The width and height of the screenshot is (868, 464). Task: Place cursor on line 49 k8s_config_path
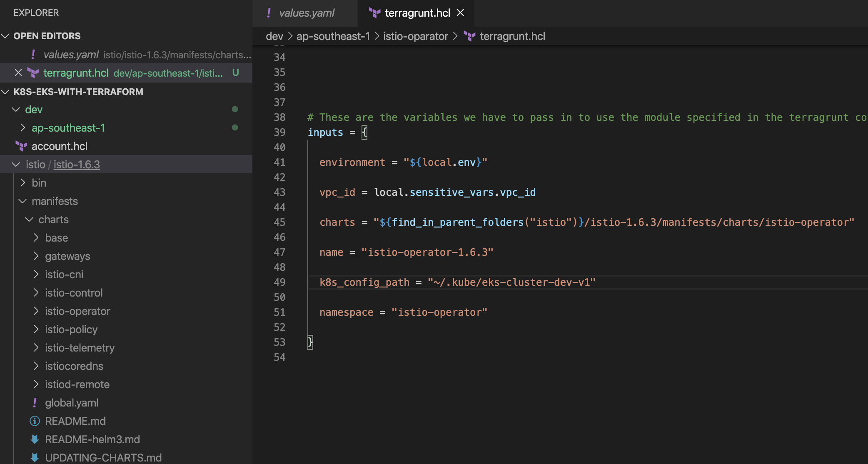[364, 282]
